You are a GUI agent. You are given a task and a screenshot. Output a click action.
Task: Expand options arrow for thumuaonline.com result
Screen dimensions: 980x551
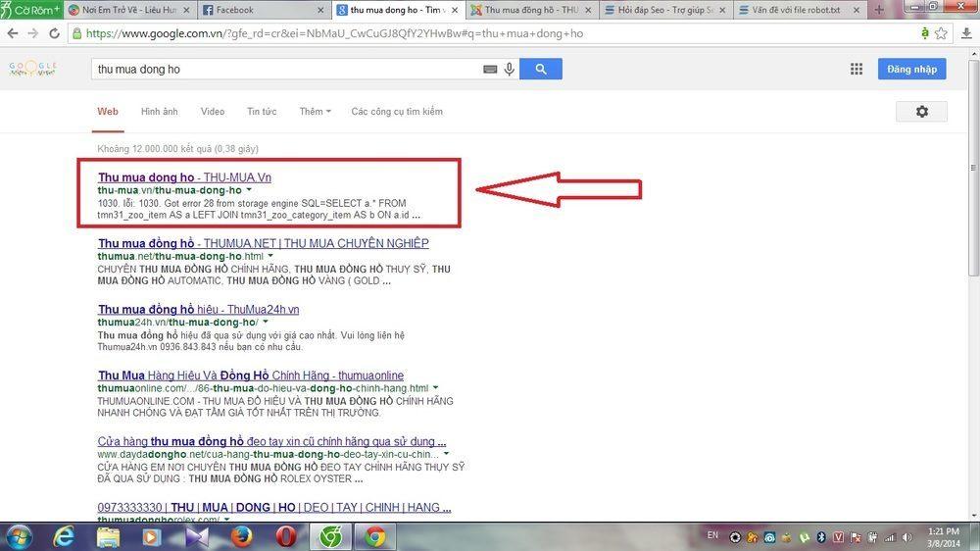[436, 388]
